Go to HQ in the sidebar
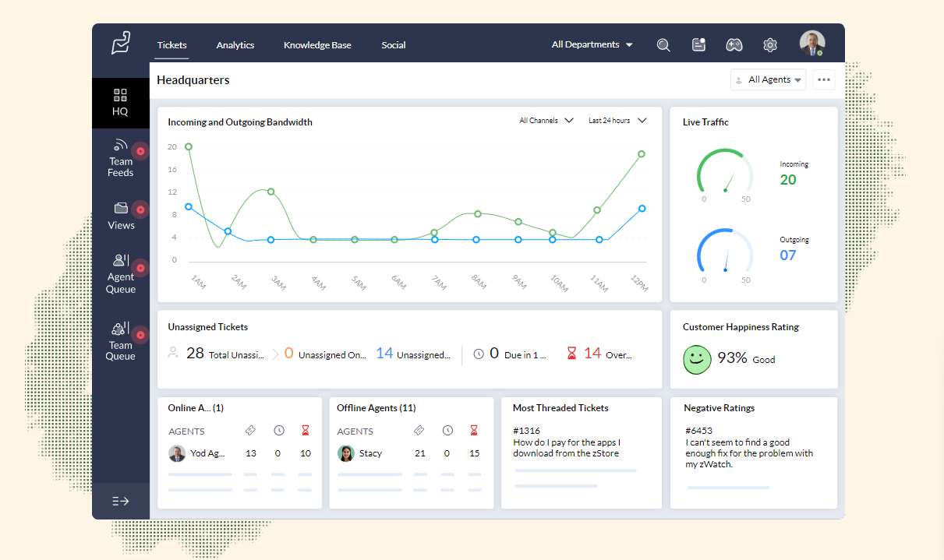The height and width of the screenshot is (560, 944). (120, 103)
